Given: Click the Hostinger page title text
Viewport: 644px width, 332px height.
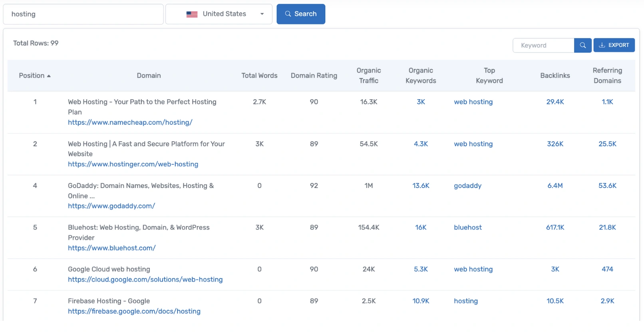Looking at the screenshot, I should click(x=146, y=149).
